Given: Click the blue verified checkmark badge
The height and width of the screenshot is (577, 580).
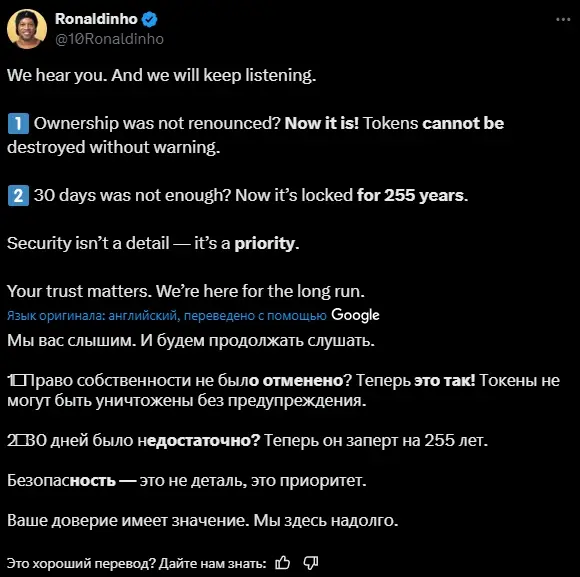Looking at the screenshot, I should coord(149,19).
